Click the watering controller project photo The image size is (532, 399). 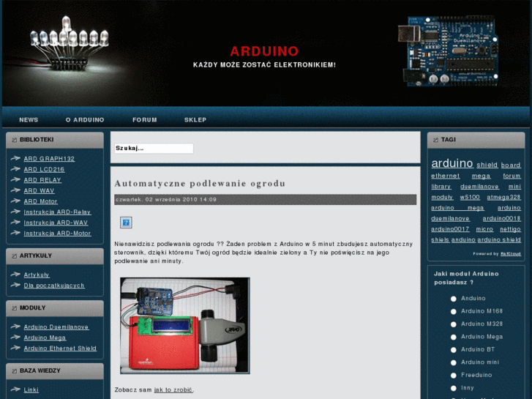(185, 326)
